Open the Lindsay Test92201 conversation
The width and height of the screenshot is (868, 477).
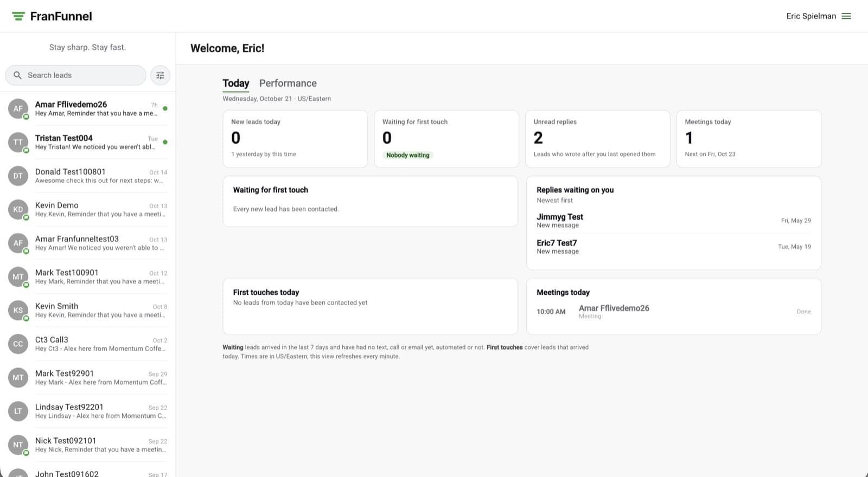pos(88,411)
